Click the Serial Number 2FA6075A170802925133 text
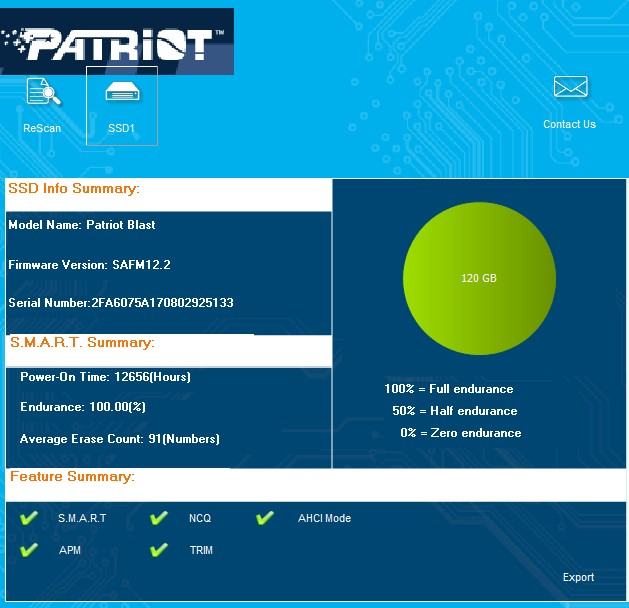Image resolution: width=629 pixels, height=608 pixels. 121,302
